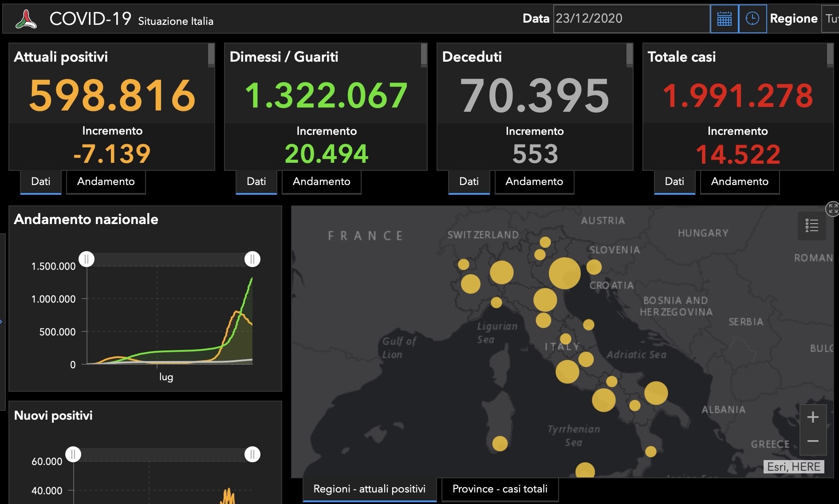Grab the left range handle of Andamento nazionale chart
The height and width of the screenshot is (504, 839).
(87, 259)
